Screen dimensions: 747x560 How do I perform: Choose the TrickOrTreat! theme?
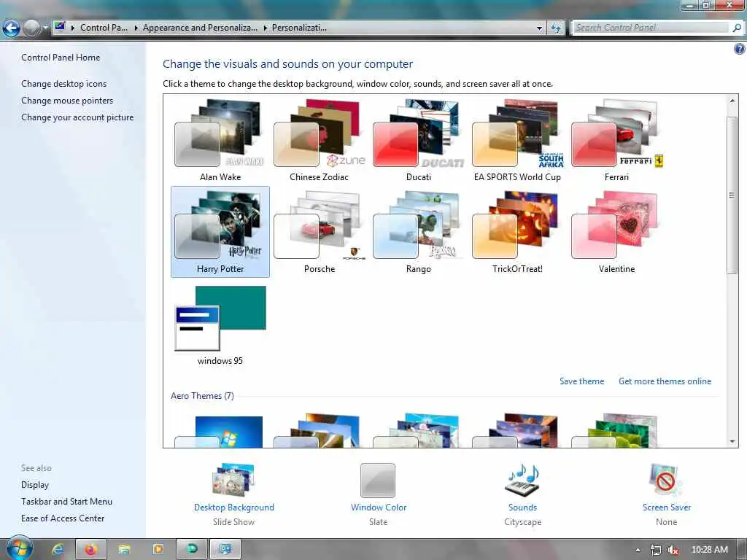[x=517, y=232]
